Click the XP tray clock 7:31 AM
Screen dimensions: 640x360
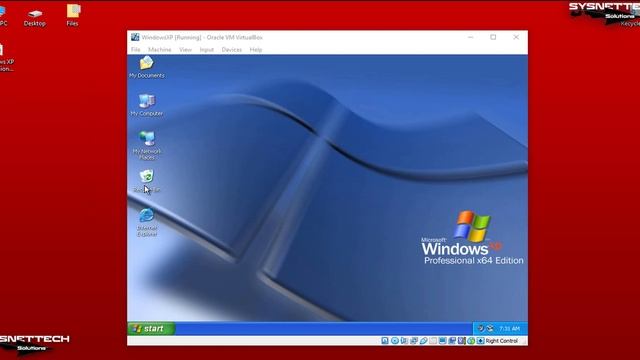click(509, 329)
